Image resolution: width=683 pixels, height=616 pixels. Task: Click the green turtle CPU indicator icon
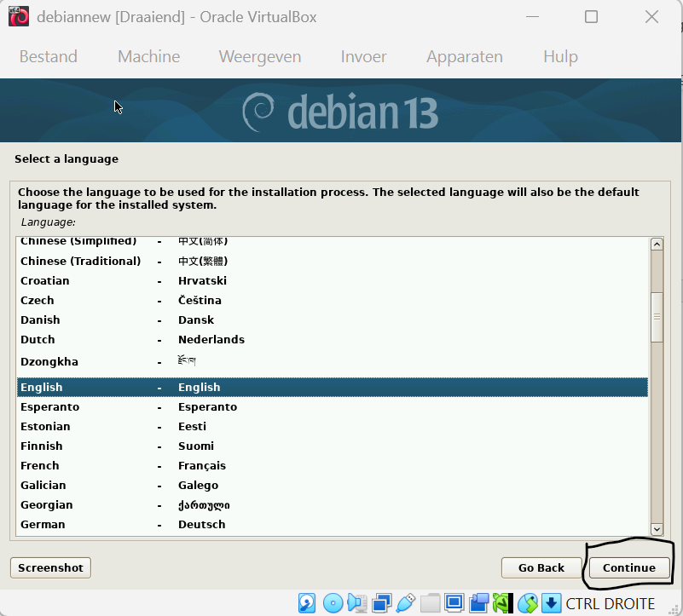[x=503, y=603]
